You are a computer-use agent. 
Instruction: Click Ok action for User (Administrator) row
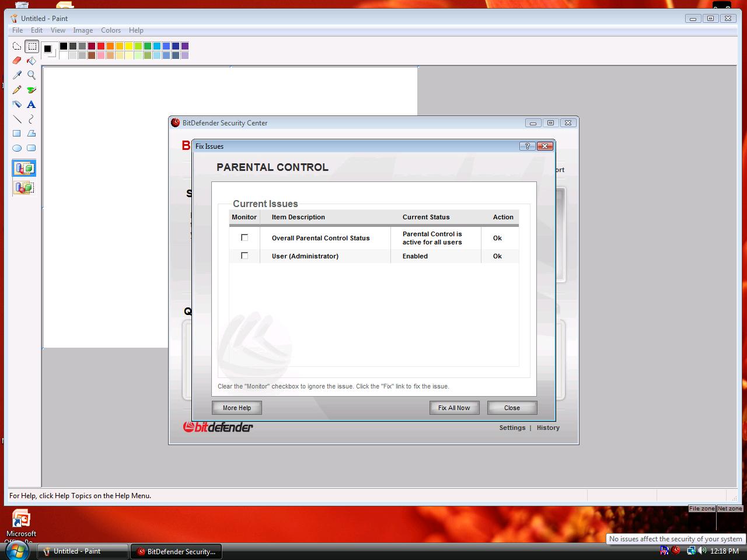tap(497, 256)
